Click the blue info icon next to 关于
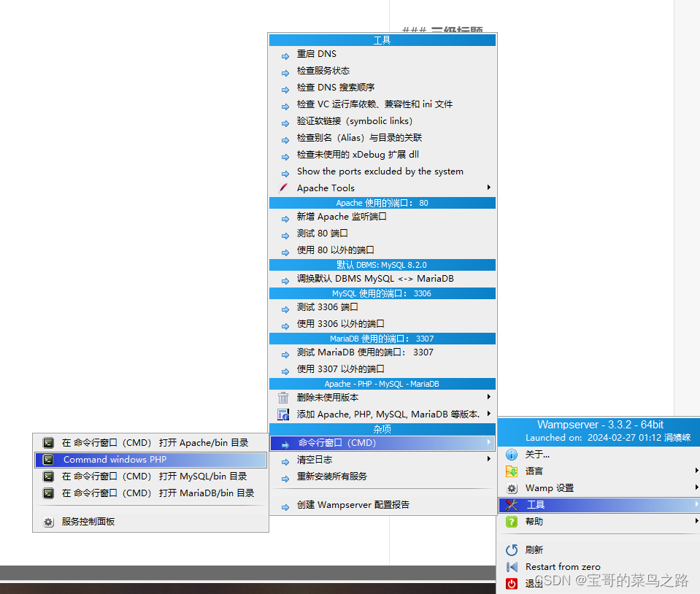 512,455
